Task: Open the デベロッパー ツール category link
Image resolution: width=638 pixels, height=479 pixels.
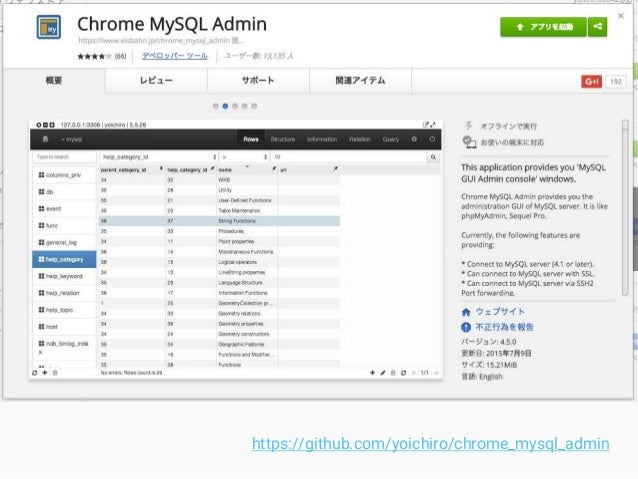Action: [175, 56]
